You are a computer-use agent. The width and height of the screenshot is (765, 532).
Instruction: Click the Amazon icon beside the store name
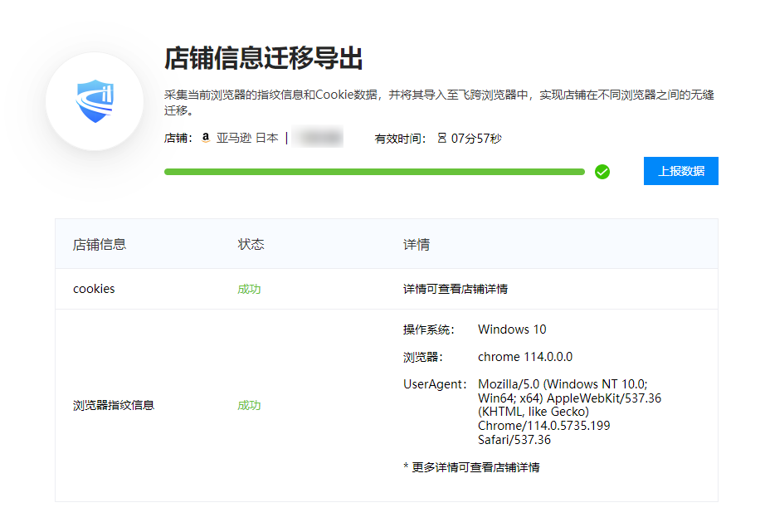click(205, 139)
